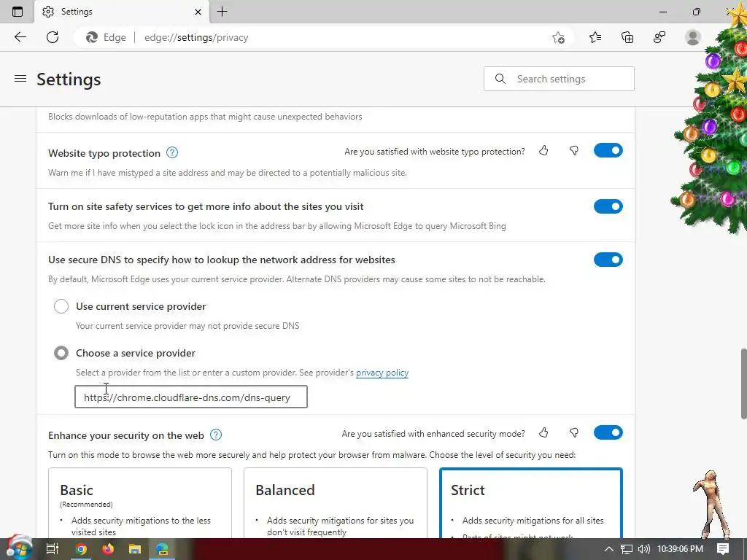Screen dimensions: 747x560
Task: Click the Search settings box
Action: (559, 79)
